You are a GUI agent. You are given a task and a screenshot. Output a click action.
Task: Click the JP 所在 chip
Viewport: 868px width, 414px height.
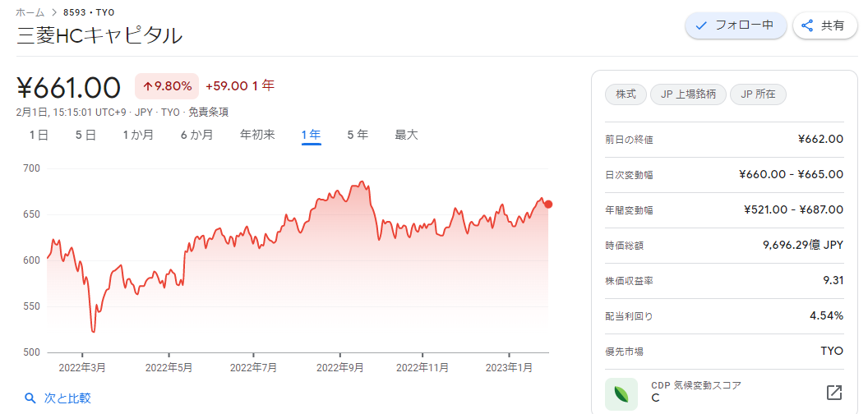click(758, 94)
